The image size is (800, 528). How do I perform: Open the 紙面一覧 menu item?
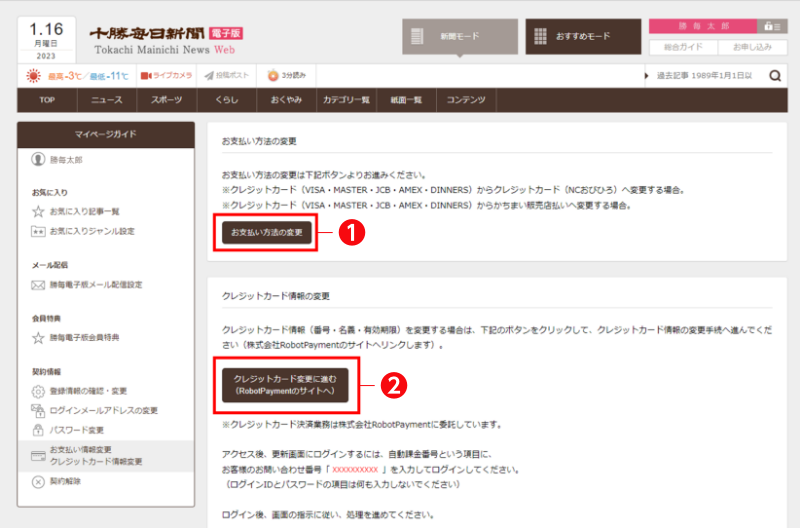[406, 100]
